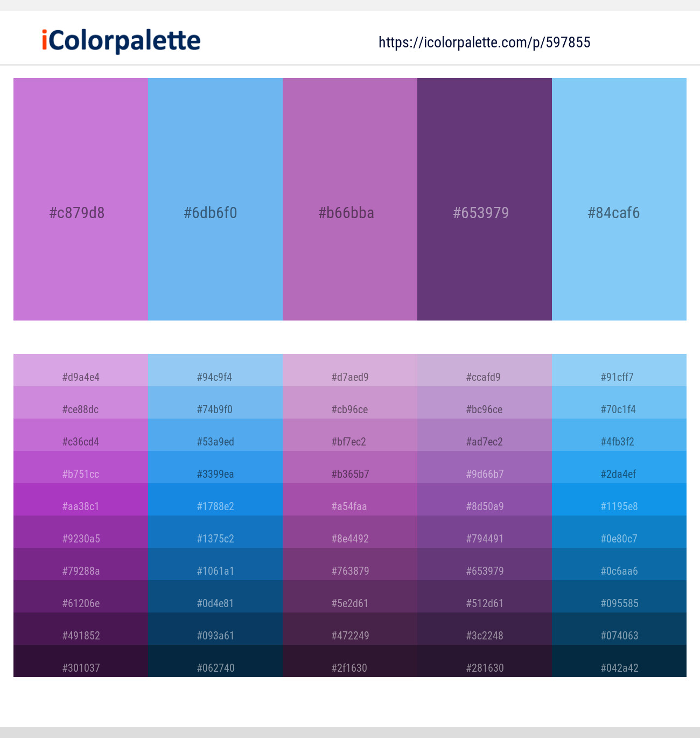Choose the #062740 darkest navy shade
Image resolution: width=700 pixels, height=738 pixels.
[x=215, y=661]
